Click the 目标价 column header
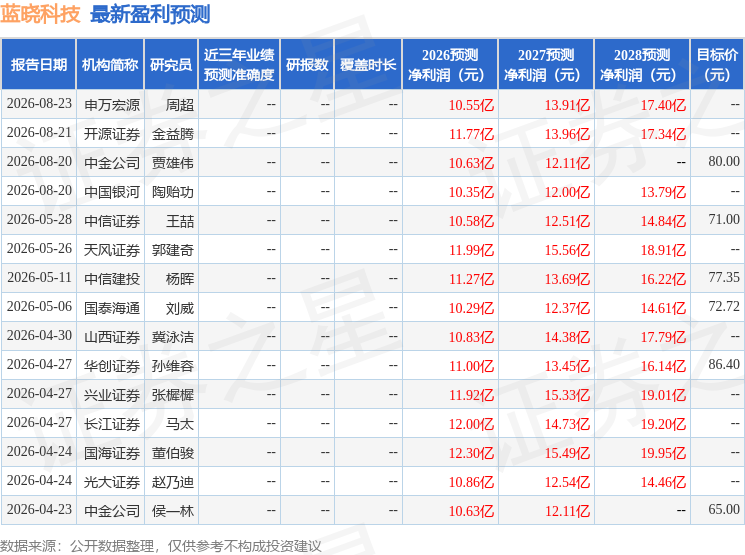This screenshot has height=555, width=745. [717, 65]
